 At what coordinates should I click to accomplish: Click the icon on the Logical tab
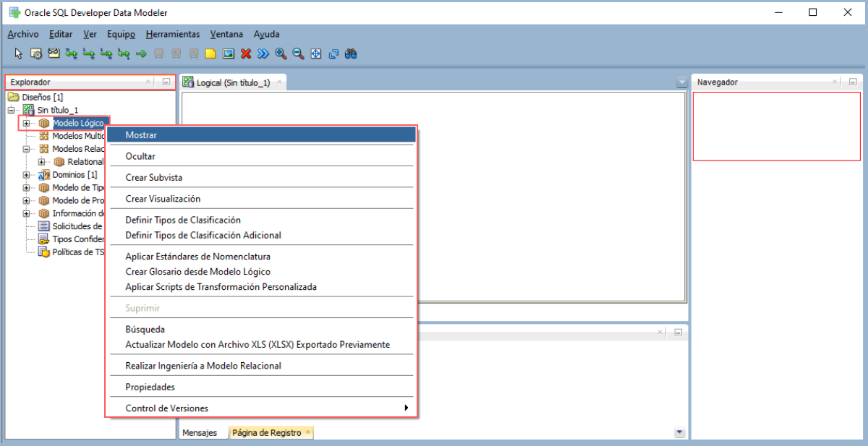(x=188, y=82)
